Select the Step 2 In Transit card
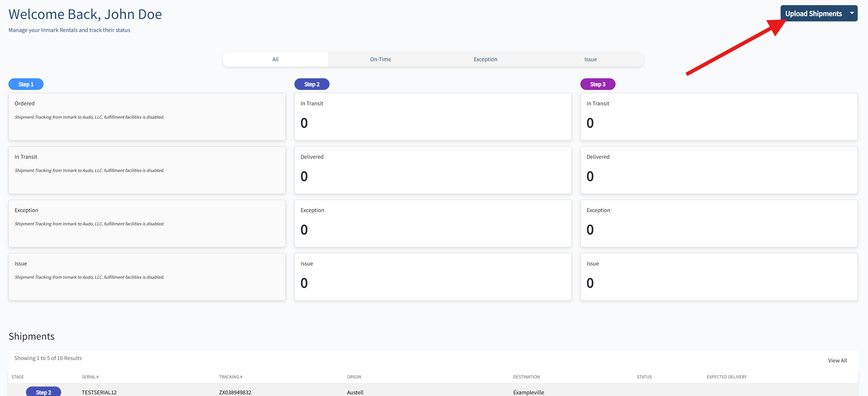 (433, 117)
